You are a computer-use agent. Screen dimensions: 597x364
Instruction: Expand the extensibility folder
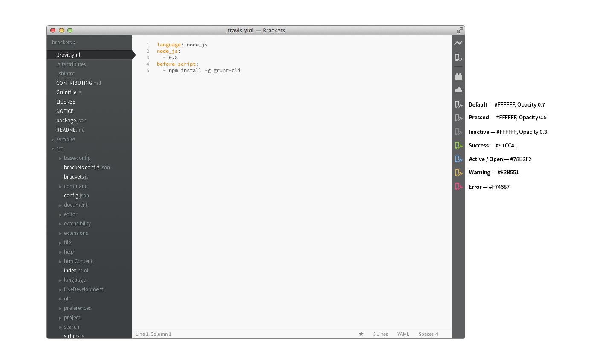click(x=61, y=224)
